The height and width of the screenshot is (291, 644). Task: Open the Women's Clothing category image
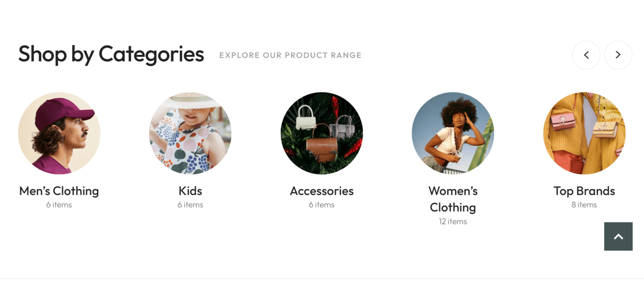[x=453, y=133]
